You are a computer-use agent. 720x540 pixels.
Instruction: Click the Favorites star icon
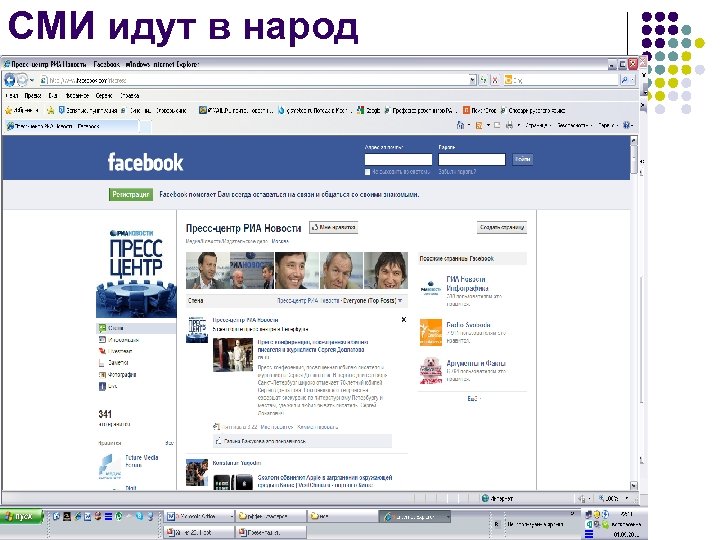(x=8, y=111)
